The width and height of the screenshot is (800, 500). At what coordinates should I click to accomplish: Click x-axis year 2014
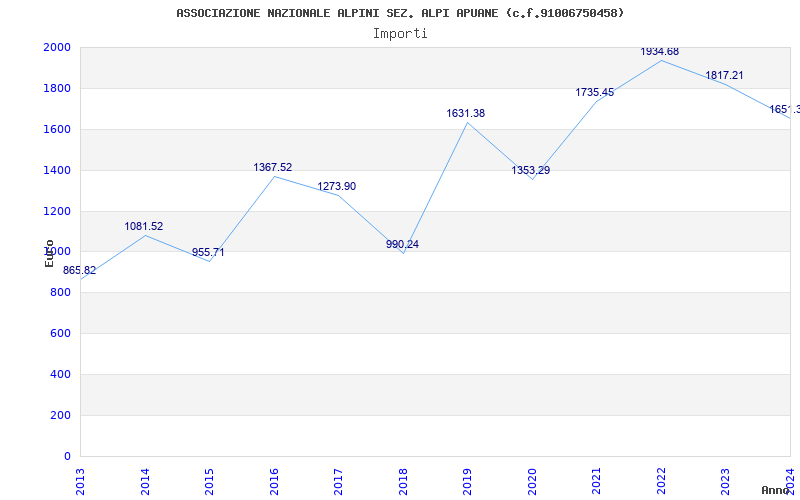(145, 481)
